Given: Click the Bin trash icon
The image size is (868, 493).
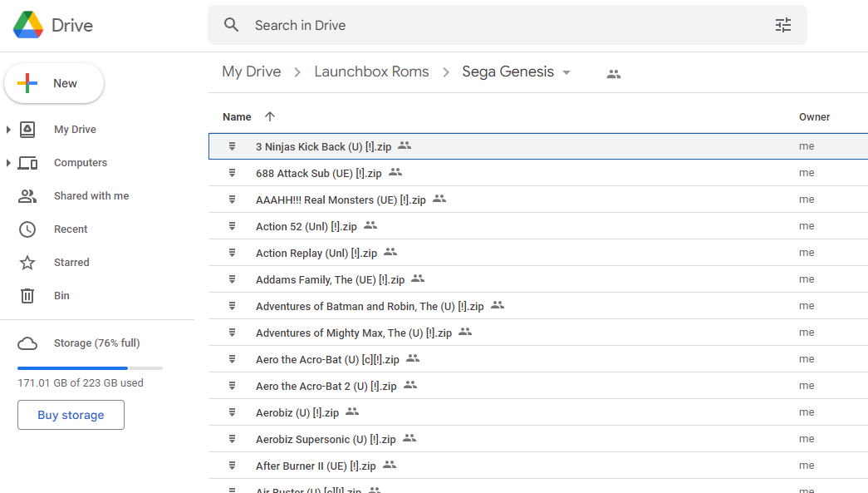Looking at the screenshot, I should (x=27, y=296).
